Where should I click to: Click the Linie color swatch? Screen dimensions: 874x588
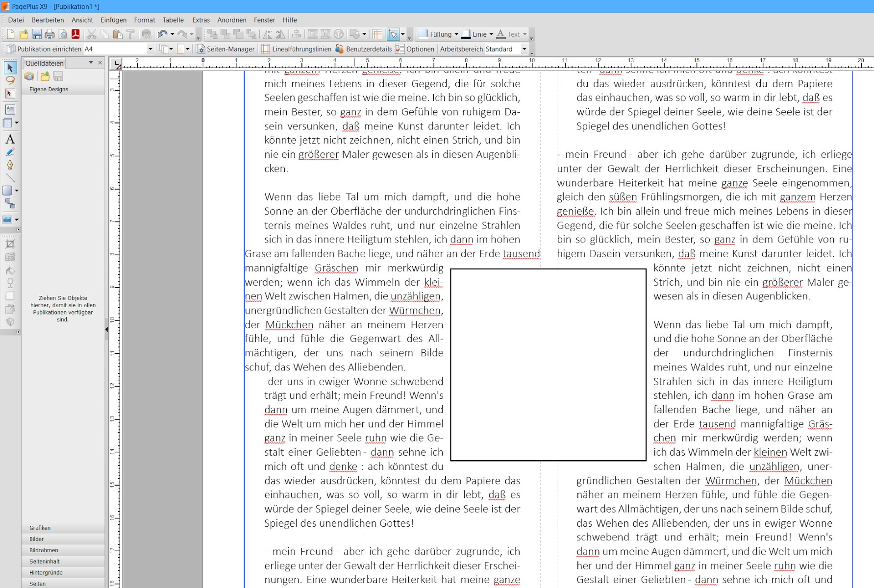pyautogui.click(x=466, y=34)
